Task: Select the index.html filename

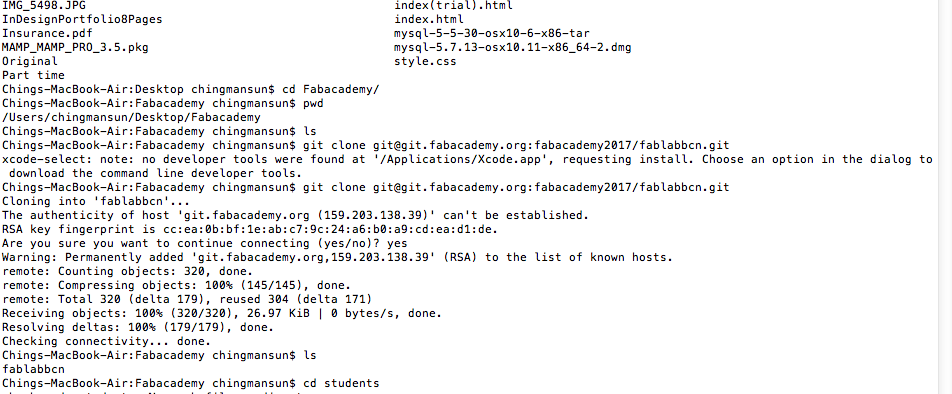Action: click(429, 19)
